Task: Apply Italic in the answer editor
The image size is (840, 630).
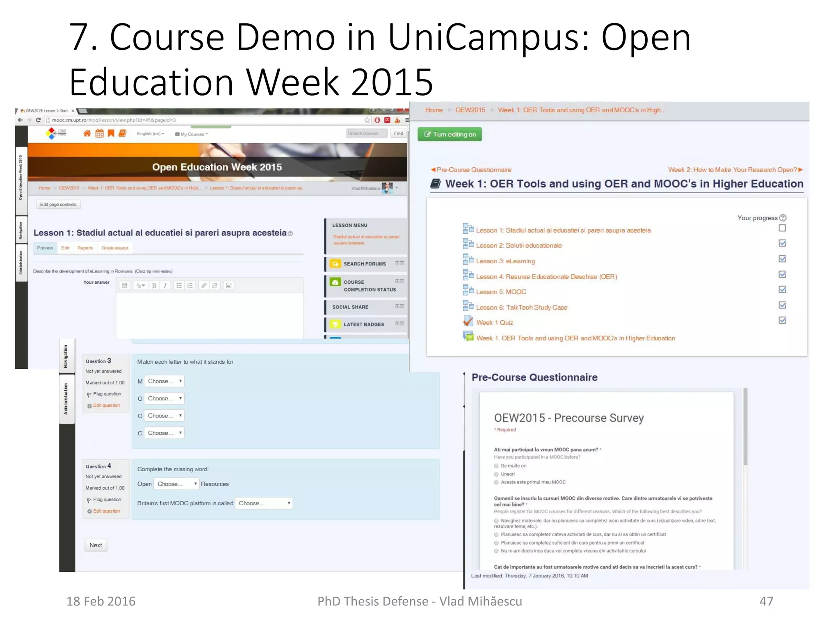Action: 165,285
